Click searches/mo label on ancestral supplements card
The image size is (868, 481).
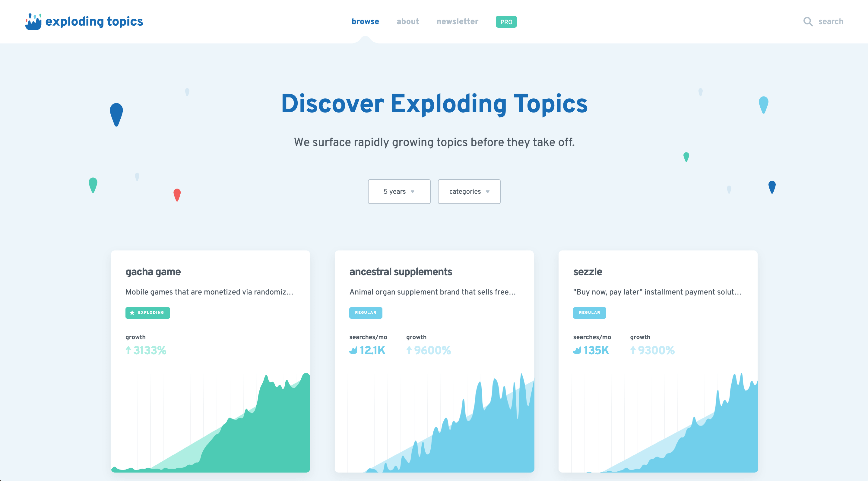tap(368, 337)
